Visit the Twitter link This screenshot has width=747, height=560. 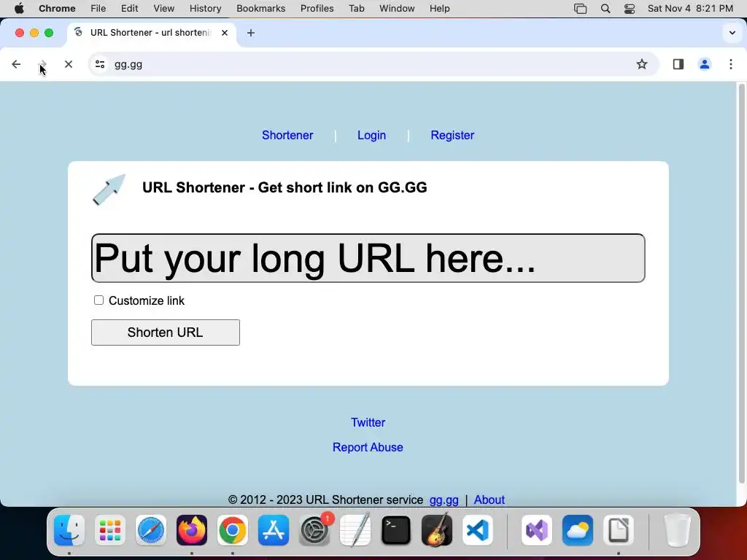[x=368, y=422]
